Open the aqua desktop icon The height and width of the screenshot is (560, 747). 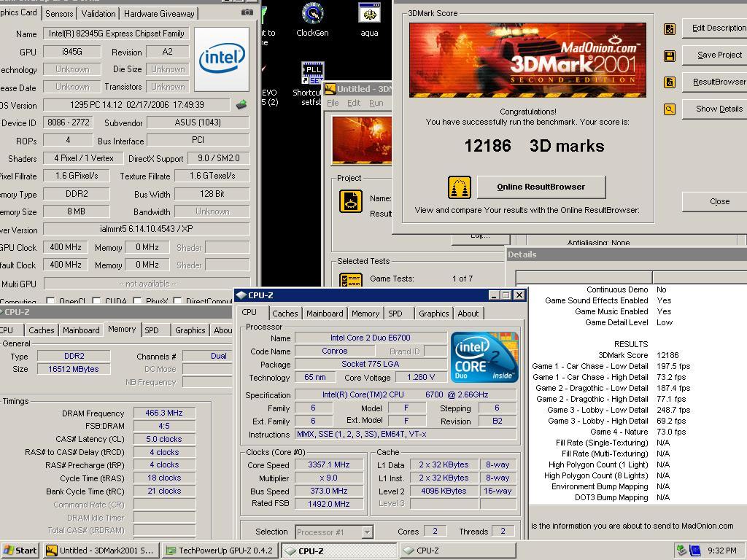(x=369, y=20)
